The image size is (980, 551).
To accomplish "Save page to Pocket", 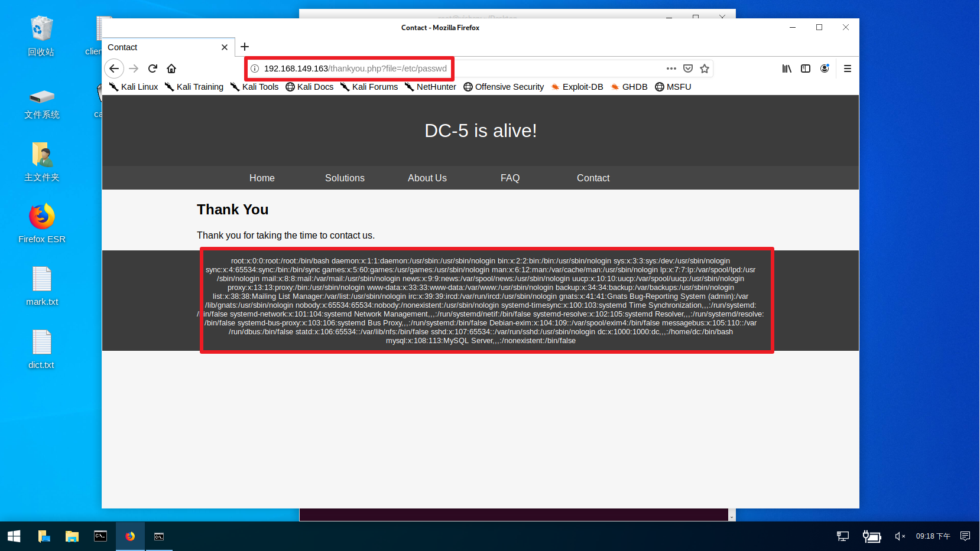I will (x=688, y=69).
